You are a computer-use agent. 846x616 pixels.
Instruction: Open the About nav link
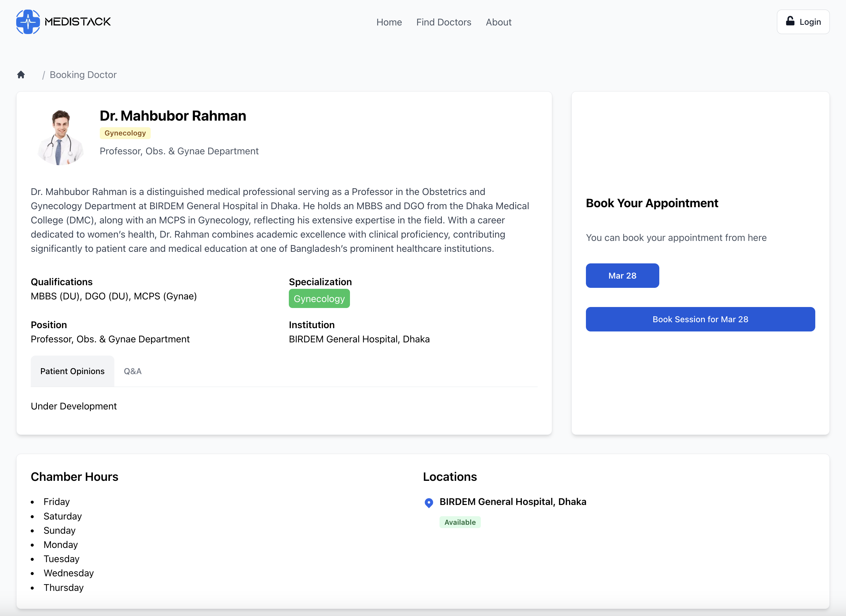498,22
